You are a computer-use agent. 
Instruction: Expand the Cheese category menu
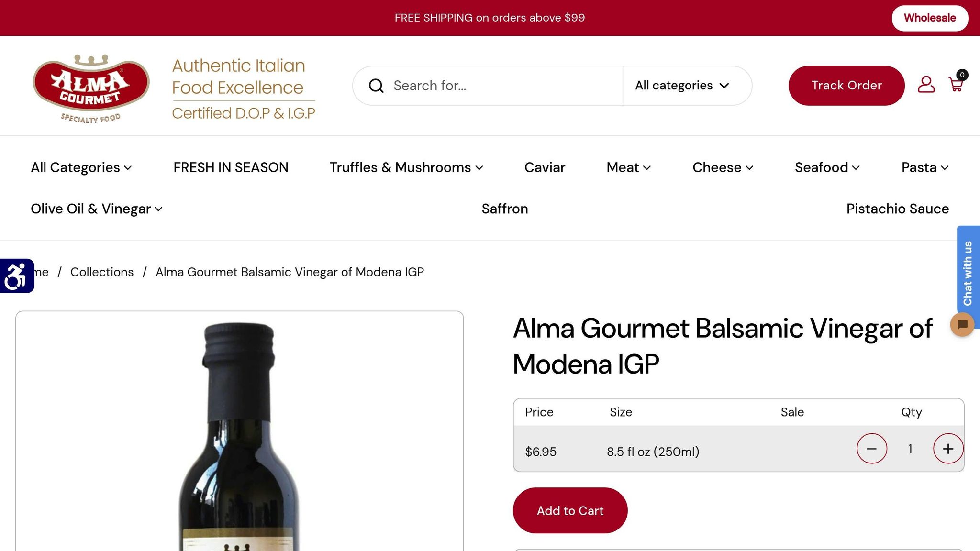pos(722,167)
